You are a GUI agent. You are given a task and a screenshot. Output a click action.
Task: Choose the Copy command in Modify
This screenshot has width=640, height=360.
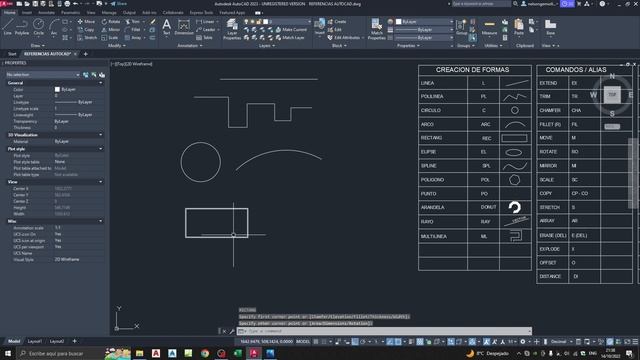click(86, 29)
